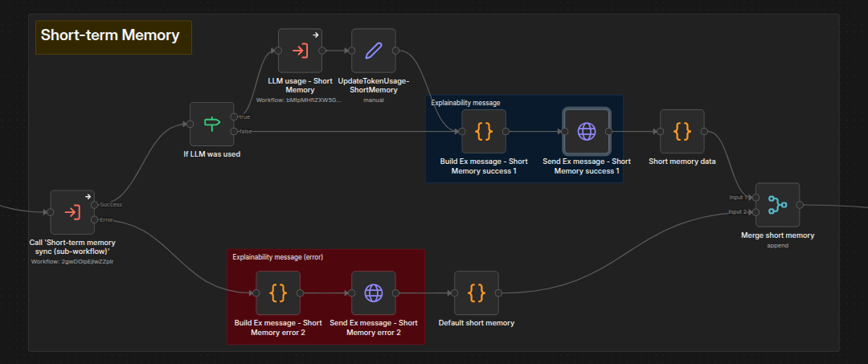The width and height of the screenshot is (868, 364).
Task: Select the 'Default short memory' code node
Action: [476, 293]
